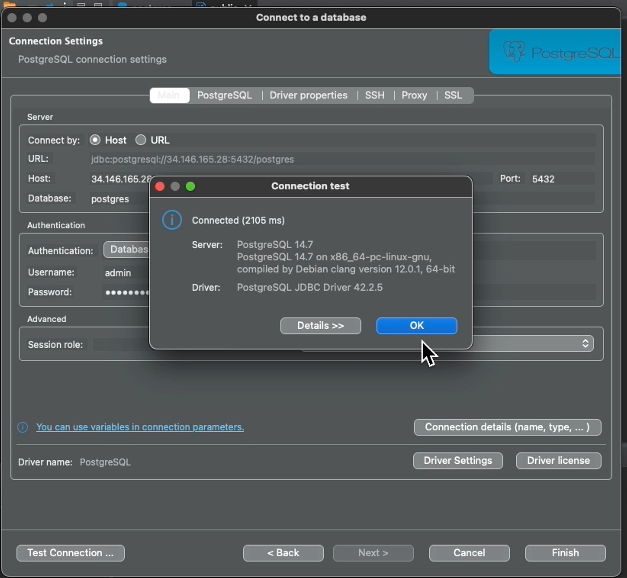Click the Server version PostgreSQL 14.7 text
Viewport: 627px width, 578px height.
(x=275, y=244)
